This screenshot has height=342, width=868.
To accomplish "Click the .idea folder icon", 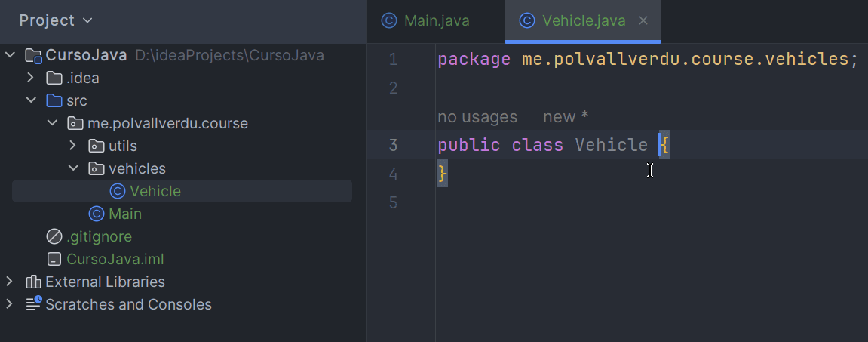I will tap(54, 78).
